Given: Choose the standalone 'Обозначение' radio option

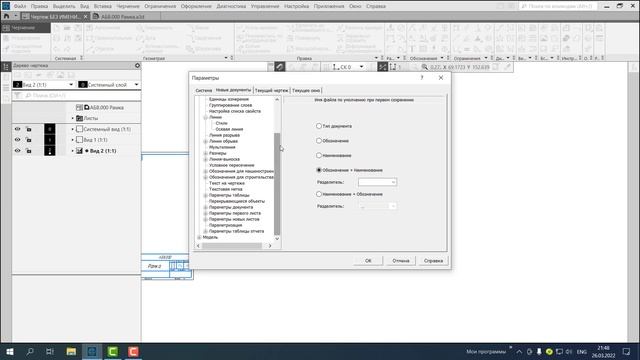Looking at the screenshot, I should coord(319,141).
